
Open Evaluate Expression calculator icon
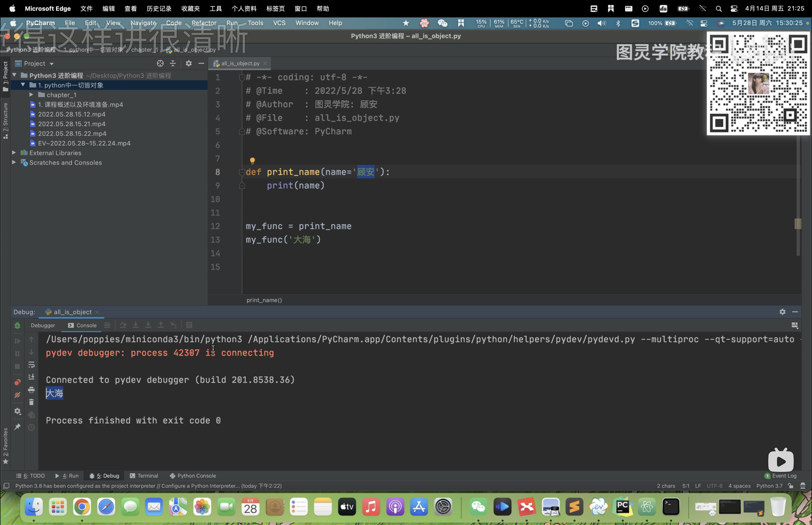(x=189, y=325)
